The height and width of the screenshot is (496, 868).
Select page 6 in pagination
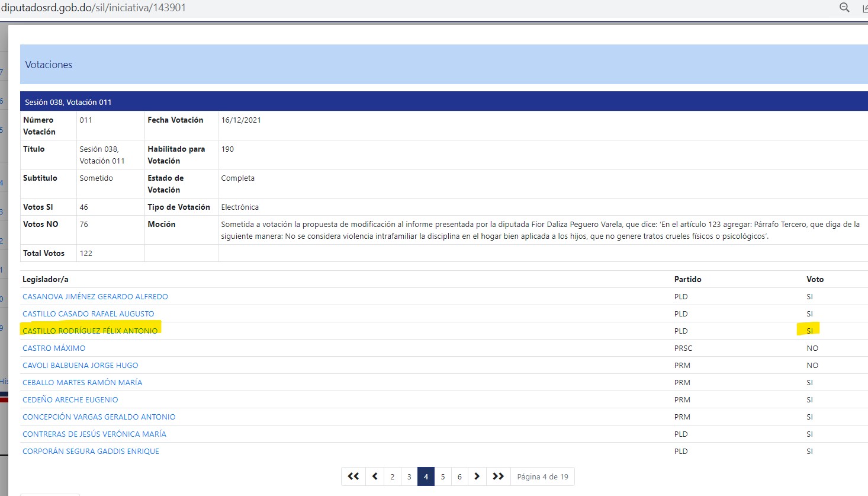(459, 476)
